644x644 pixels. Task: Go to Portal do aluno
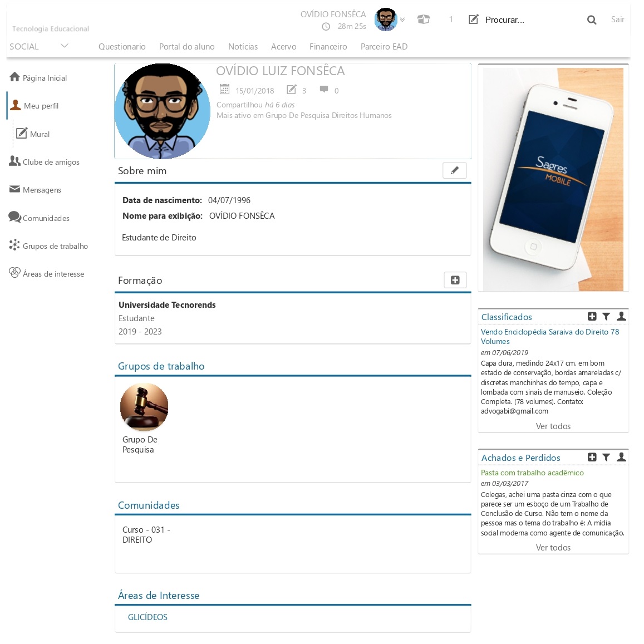(186, 47)
